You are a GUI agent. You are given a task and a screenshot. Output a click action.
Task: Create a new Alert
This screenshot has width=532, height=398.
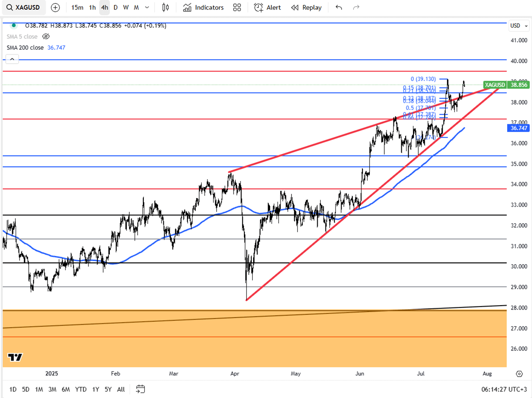pyautogui.click(x=268, y=7)
